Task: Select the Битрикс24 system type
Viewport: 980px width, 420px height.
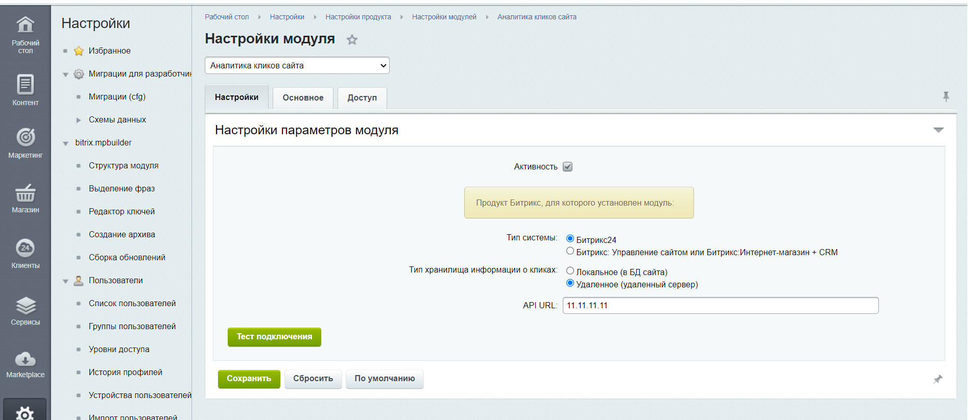Action: (570, 239)
